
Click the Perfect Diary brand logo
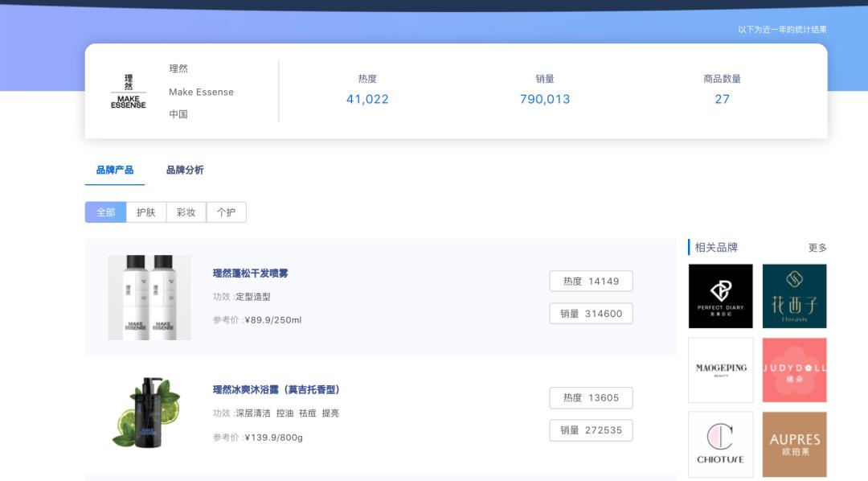pyautogui.click(x=720, y=296)
